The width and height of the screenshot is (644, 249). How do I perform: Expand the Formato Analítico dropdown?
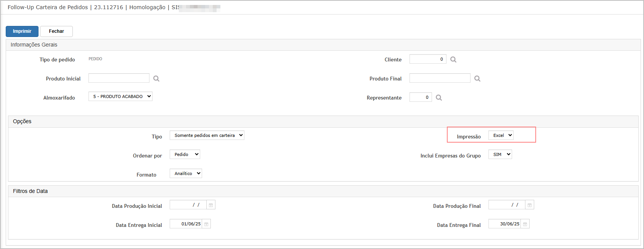point(186,173)
